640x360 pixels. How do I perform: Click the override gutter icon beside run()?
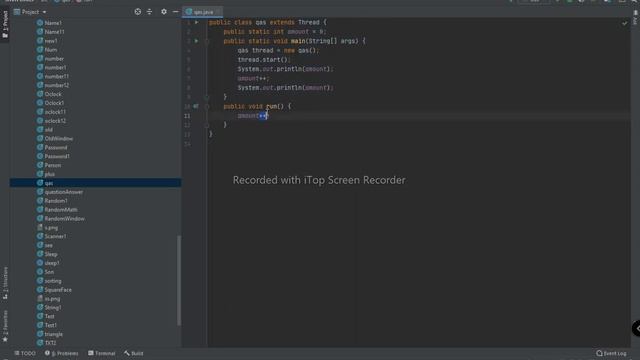point(196,107)
